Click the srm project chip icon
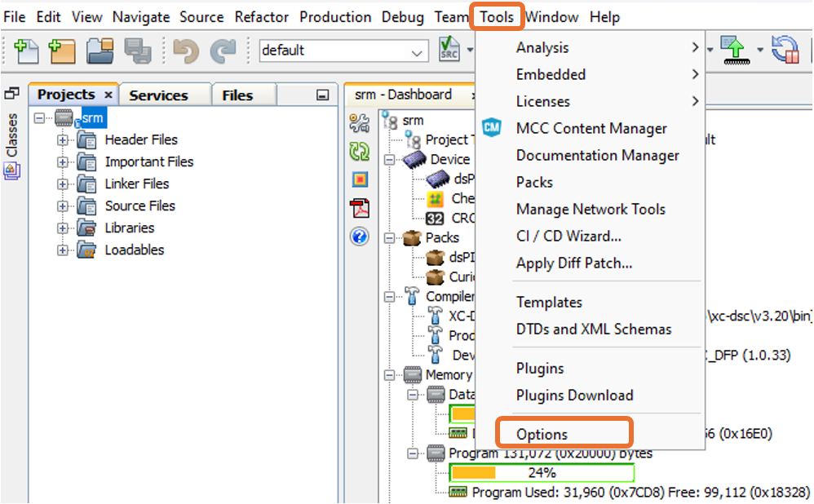 pos(64,117)
